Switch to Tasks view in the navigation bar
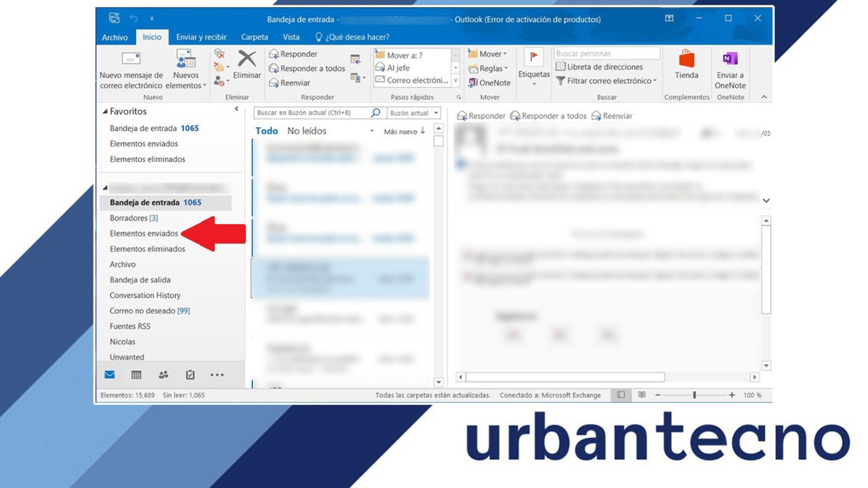Screen dimensions: 868x488 [190, 375]
